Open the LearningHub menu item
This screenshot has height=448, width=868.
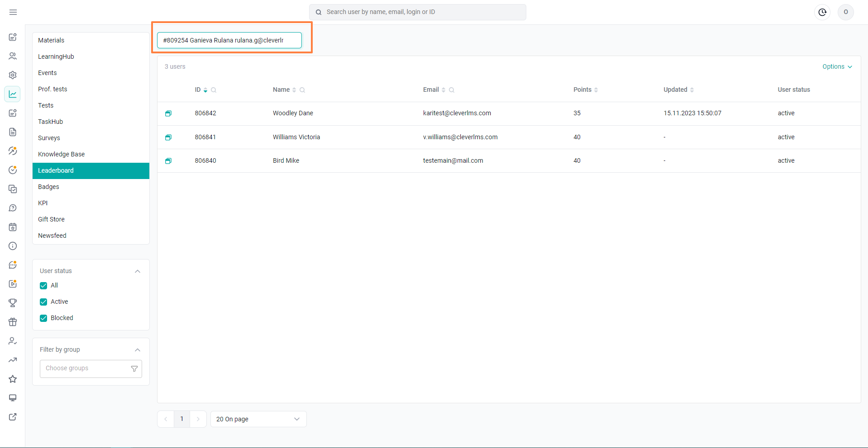coord(91,57)
